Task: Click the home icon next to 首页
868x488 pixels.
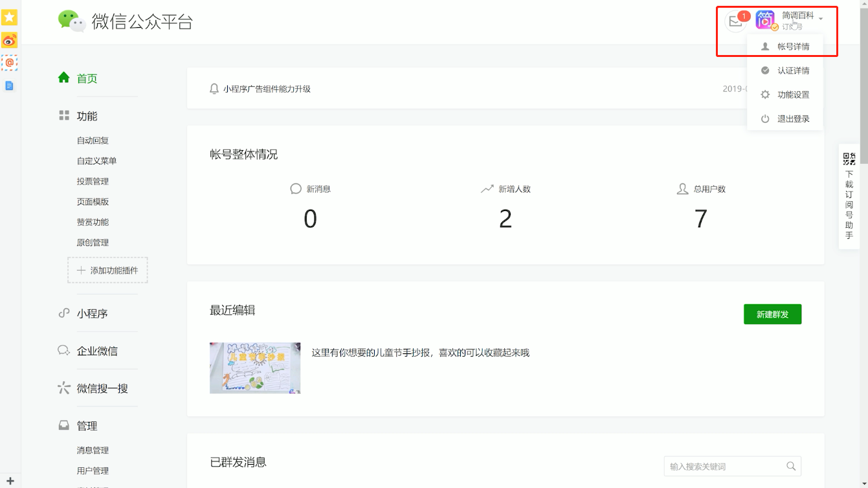Action: 63,78
